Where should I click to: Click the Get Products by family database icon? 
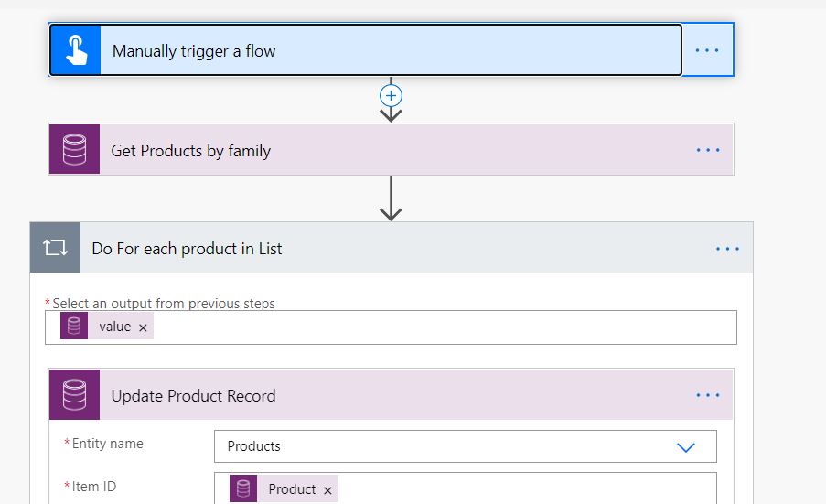point(74,150)
